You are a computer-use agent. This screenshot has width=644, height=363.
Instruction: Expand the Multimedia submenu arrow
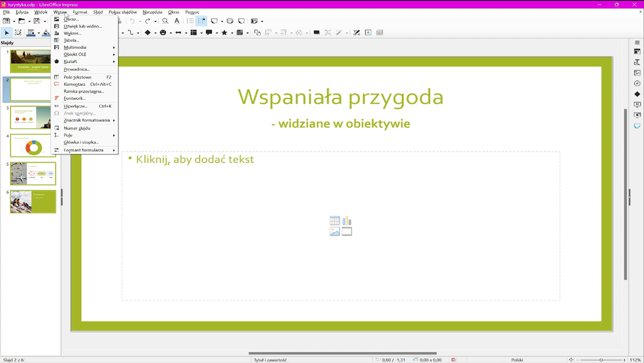click(113, 48)
